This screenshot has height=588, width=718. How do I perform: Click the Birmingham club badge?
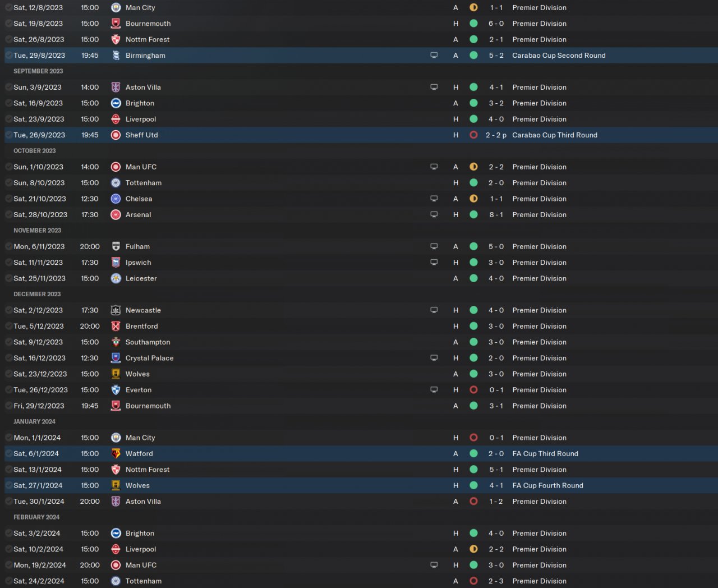[116, 56]
